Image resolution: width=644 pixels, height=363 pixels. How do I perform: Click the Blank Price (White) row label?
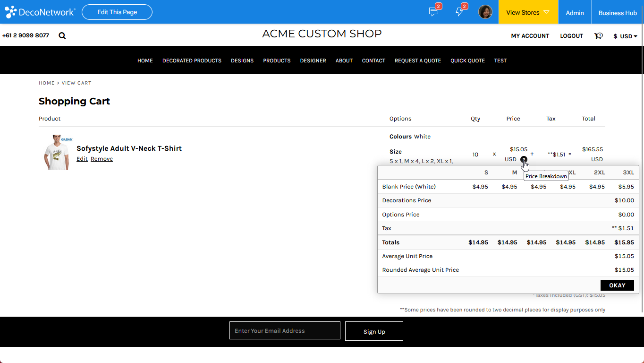409,187
